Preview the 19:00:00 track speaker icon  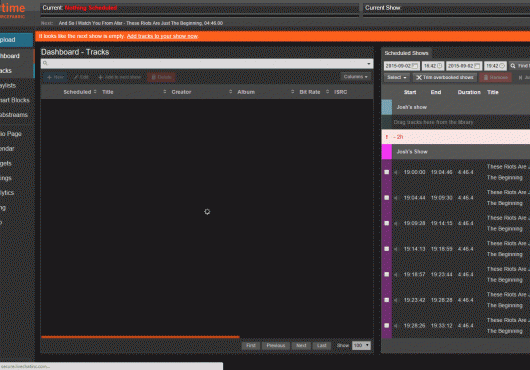395,172
